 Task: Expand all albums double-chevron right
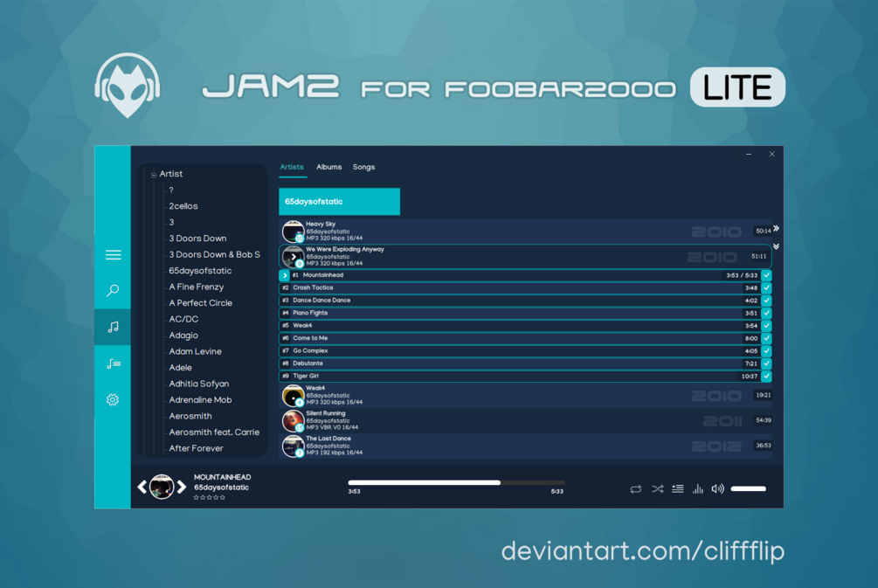click(x=776, y=229)
